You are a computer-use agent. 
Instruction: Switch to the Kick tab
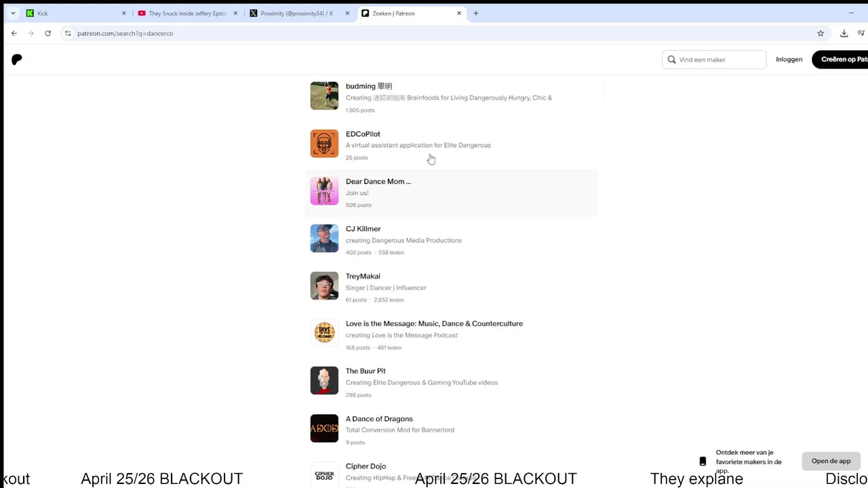pyautogui.click(x=75, y=13)
